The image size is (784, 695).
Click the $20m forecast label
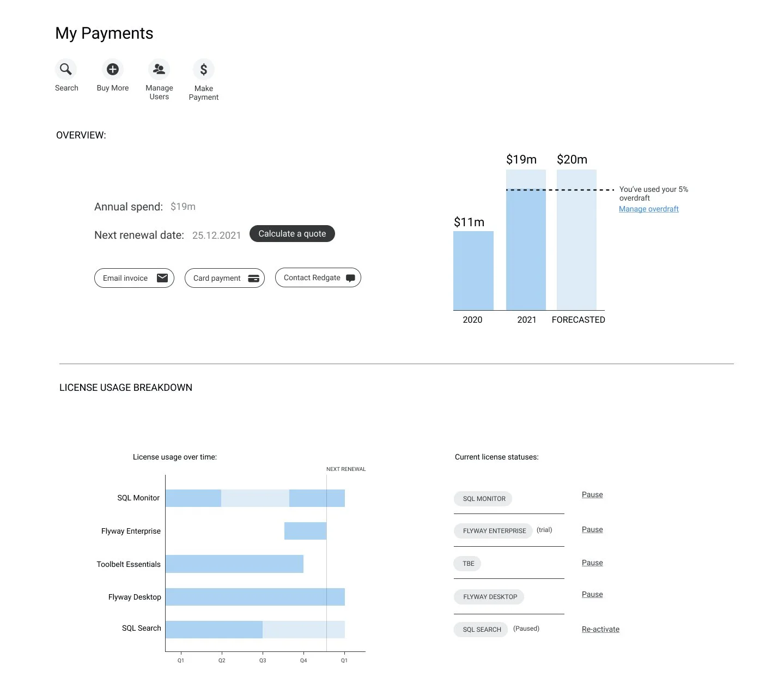pyautogui.click(x=572, y=160)
